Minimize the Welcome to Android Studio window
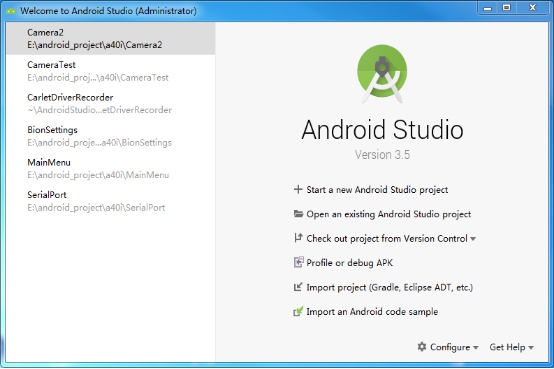The height and width of the screenshot is (369, 554). (488, 8)
